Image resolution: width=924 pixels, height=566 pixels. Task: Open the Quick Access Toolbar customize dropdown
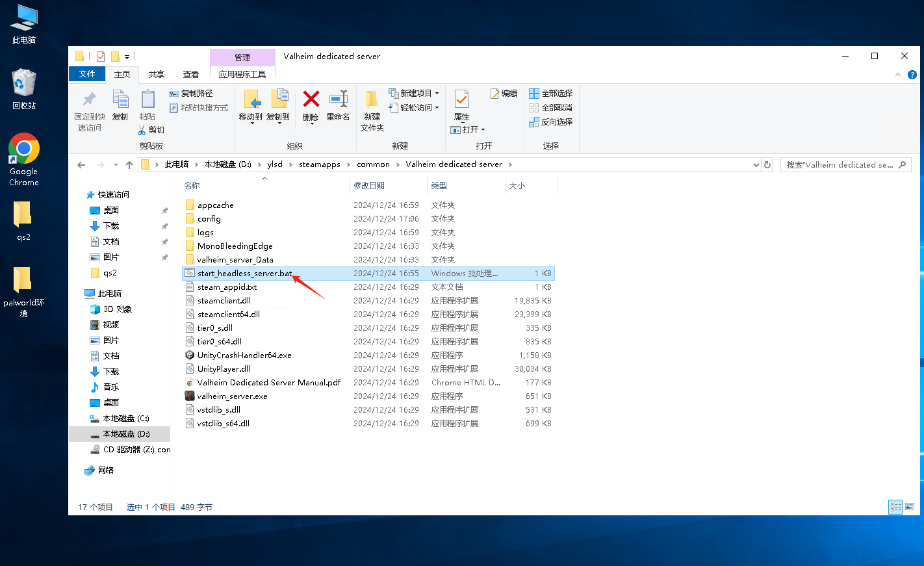pos(127,57)
